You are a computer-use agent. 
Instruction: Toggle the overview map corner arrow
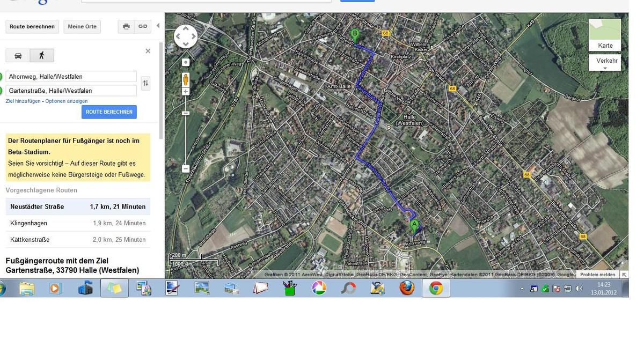(x=624, y=275)
